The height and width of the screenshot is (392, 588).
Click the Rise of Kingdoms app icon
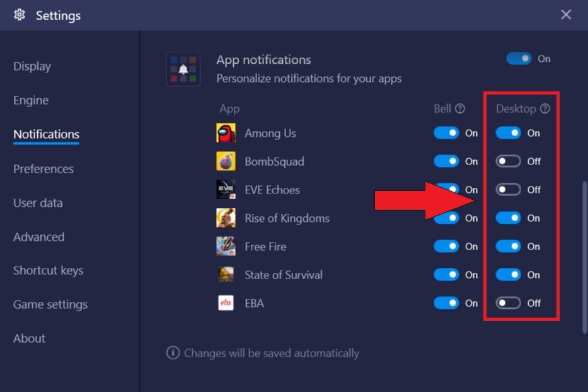pyautogui.click(x=226, y=218)
